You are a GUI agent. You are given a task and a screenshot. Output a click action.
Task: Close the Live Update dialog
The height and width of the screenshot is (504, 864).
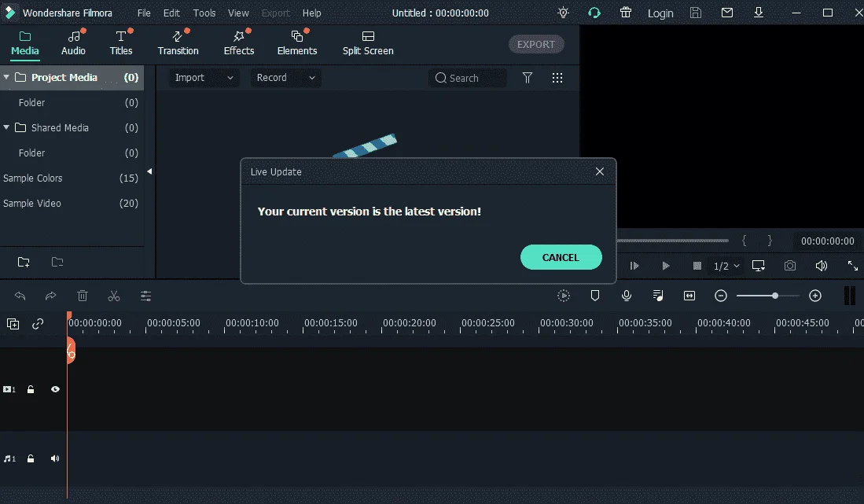point(600,171)
